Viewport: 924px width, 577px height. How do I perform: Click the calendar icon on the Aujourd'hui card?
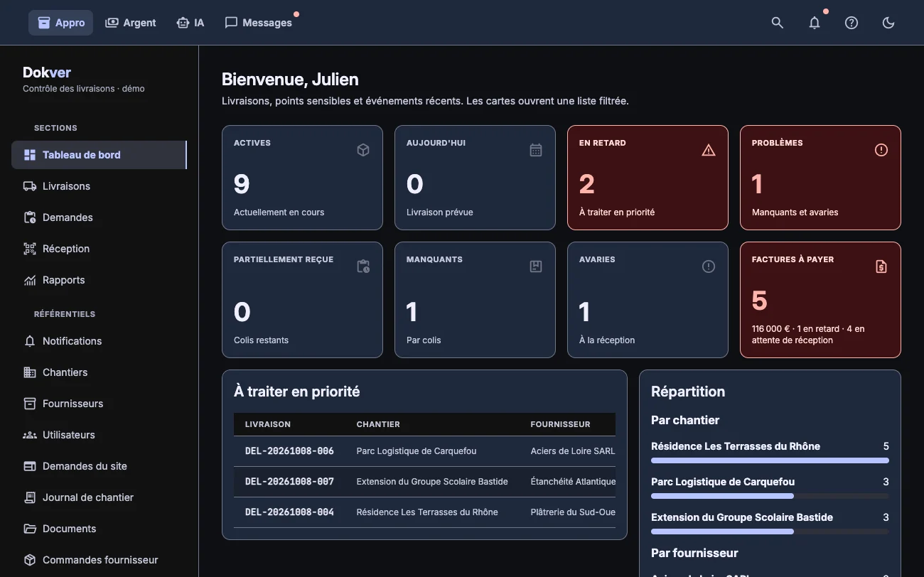tap(536, 150)
